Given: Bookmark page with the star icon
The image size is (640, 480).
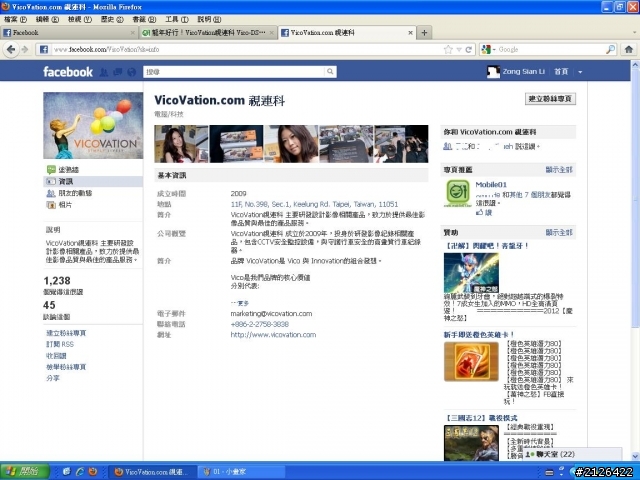Looking at the screenshot, I should point(448,49).
